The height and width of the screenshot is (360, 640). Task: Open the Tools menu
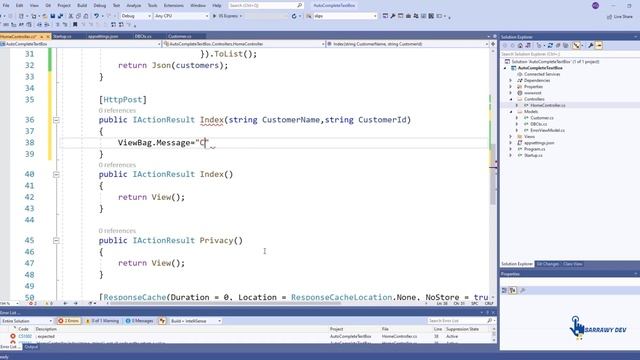[152, 6]
